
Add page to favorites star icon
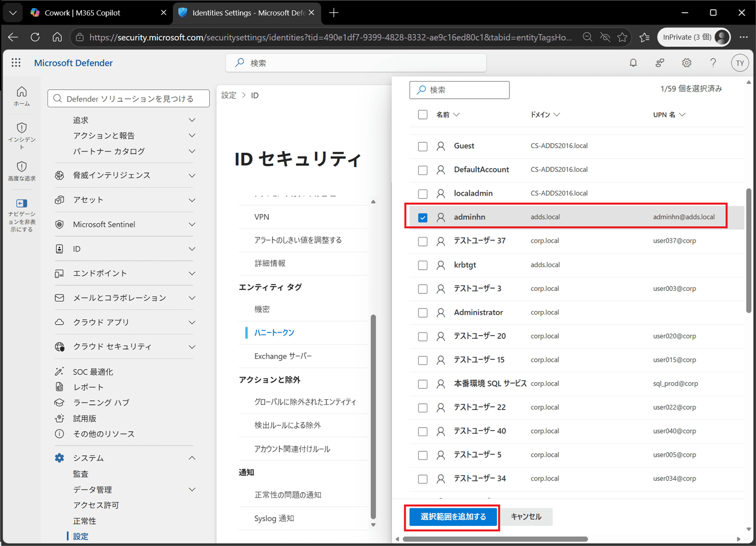click(x=622, y=37)
